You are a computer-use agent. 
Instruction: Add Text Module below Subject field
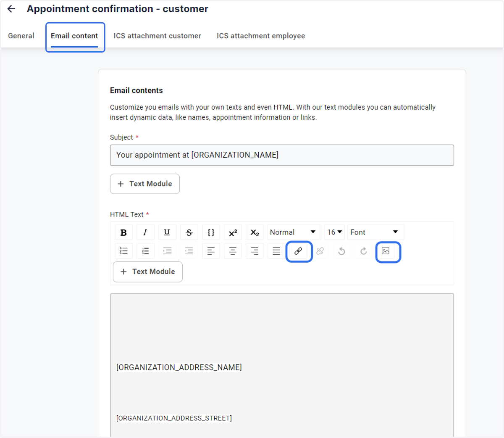[145, 184]
